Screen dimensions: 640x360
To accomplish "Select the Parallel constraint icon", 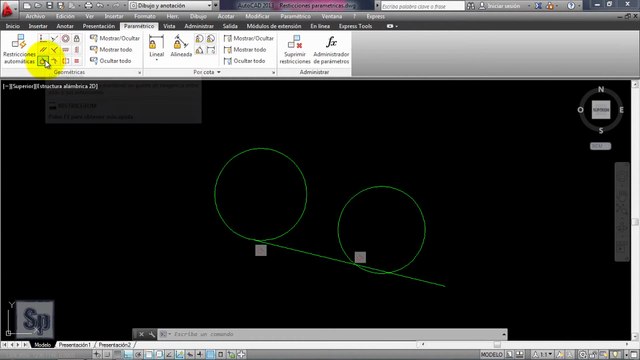I will 43,50.
